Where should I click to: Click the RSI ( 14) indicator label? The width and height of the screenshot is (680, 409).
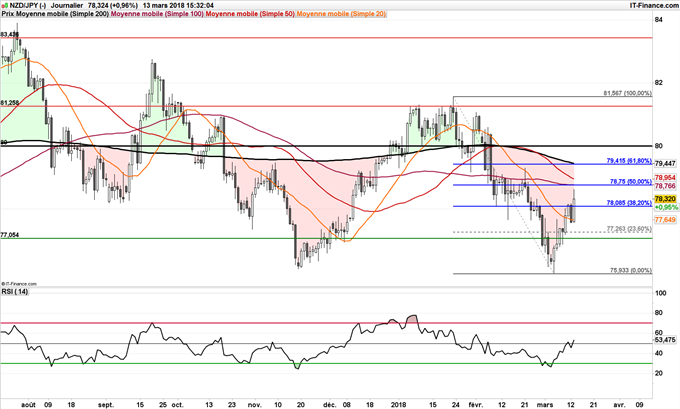coord(14,291)
